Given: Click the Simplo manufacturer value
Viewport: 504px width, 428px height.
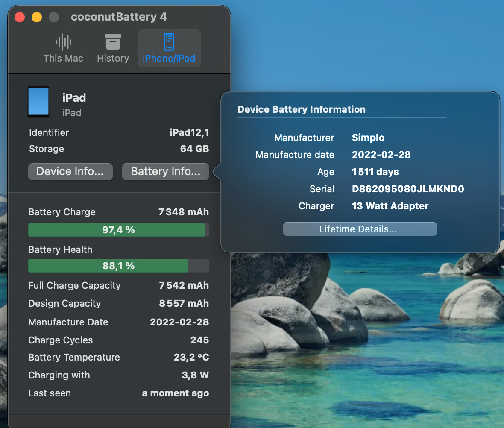Looking at the screenshot, I should pyautogui.click(x=368, y=138).
